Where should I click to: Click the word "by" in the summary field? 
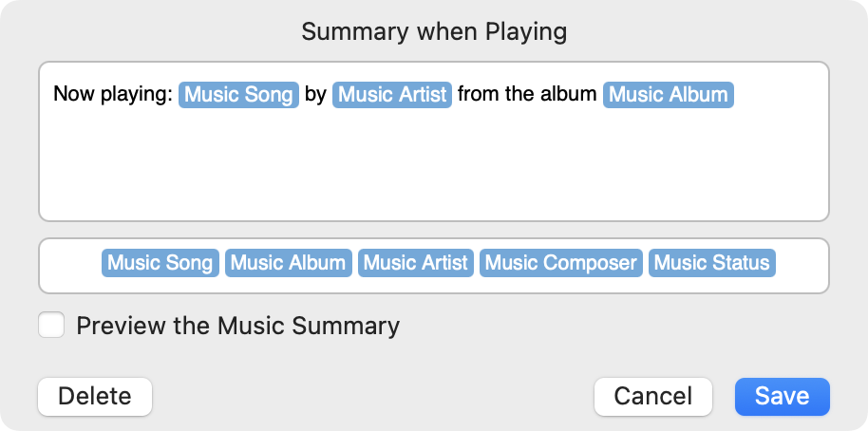(315, 95)
